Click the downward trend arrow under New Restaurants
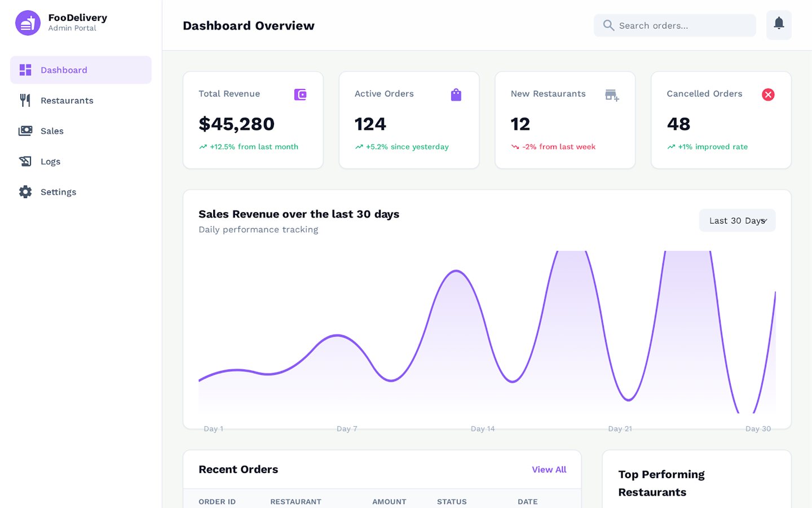The image size is (812, 508). coord(515,147)
